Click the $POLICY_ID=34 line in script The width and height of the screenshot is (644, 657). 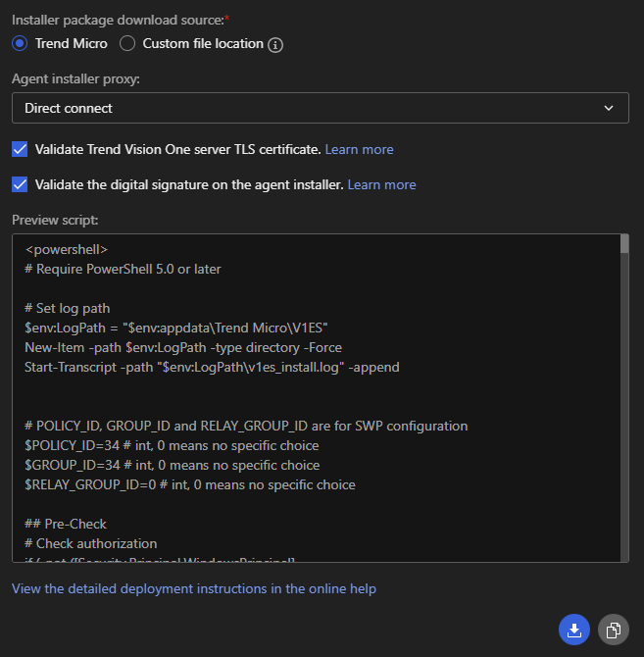tap(172, 445)
